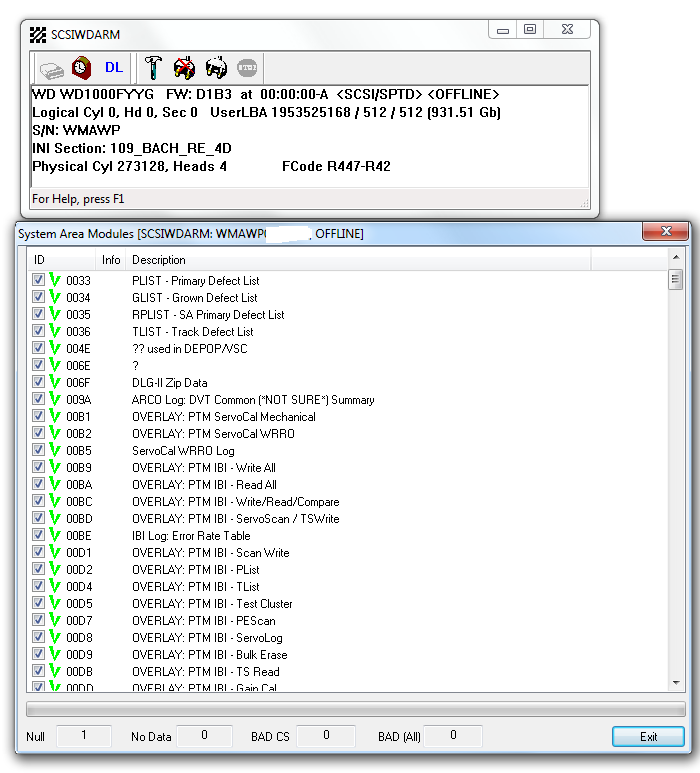Click the blue DL toolbar button
Image resolution: width=700 pixels, height=773 pixels.
click(x=114, y=68)
